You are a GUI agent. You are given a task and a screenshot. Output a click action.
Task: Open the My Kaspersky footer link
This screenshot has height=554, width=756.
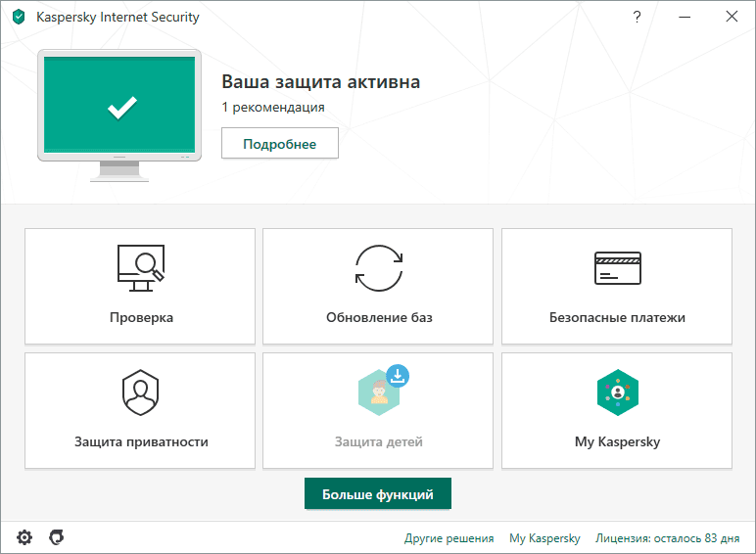coord(544,538)
